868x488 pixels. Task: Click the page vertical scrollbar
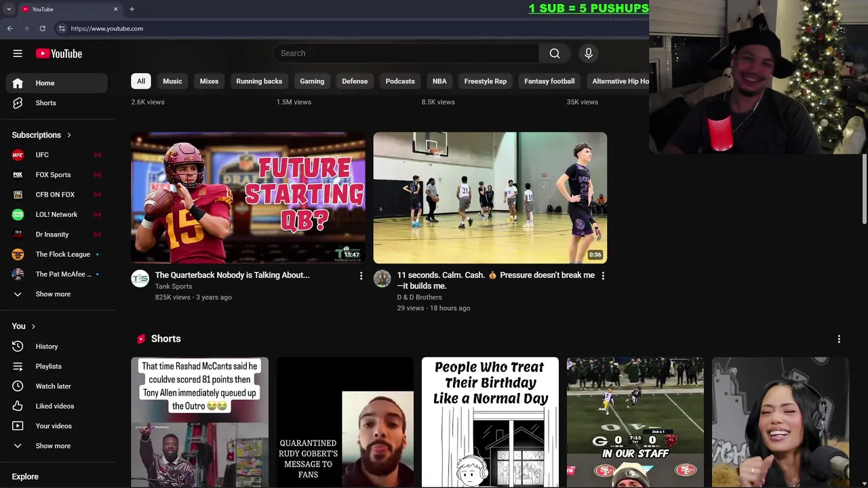(x=865, y=188)
